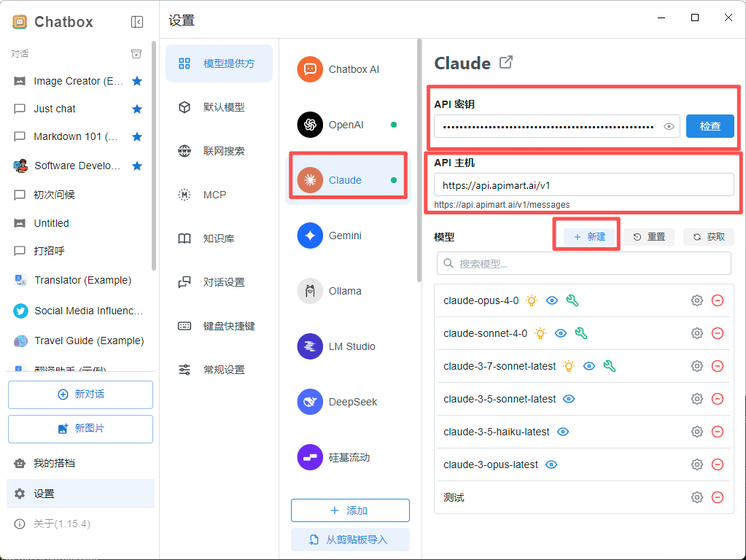Open settings gear for claude-sonnet-4-0
Image resolution: width=746 pixels, height=560 pixels.
(x=697, y=333)
